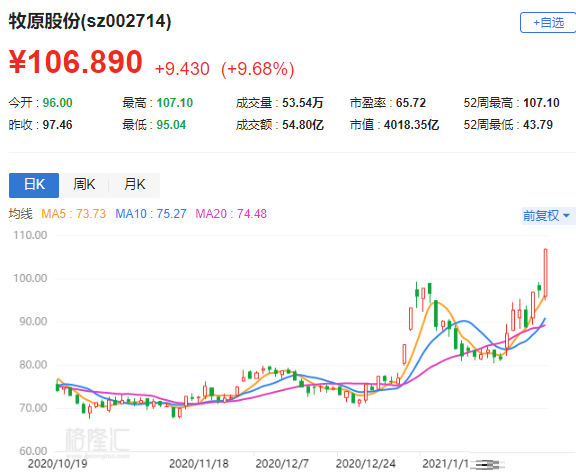Click the 110.00 price axis label

30,235
